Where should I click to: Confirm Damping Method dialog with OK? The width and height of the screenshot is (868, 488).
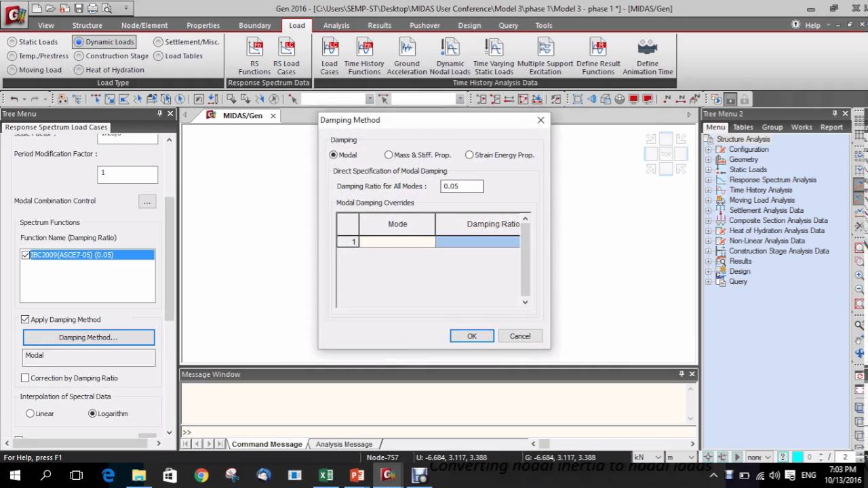tap(472, 336)
